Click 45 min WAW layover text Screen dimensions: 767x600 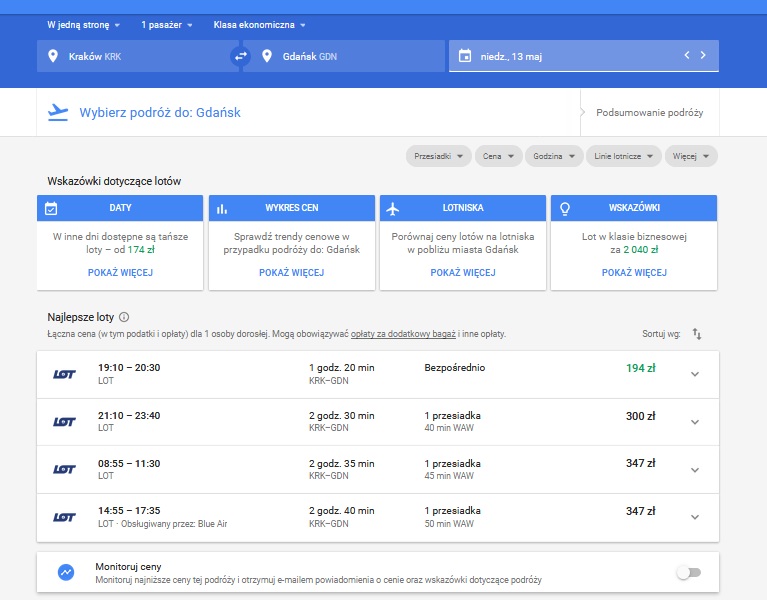pyautogui.click(x=449, y=476)
